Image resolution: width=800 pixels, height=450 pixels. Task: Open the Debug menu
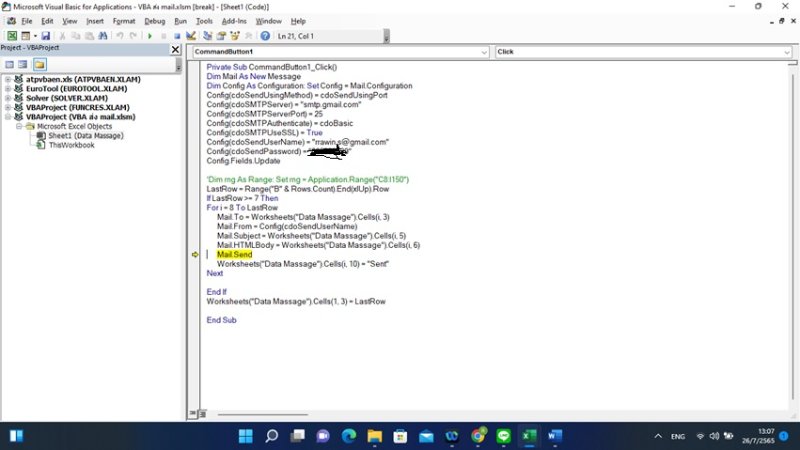coord(154,20)
